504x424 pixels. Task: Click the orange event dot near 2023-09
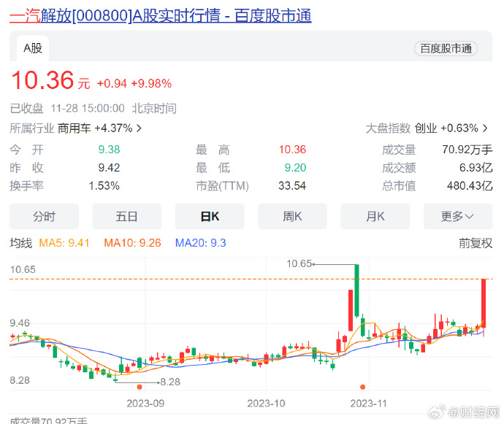tap(140, 387)
